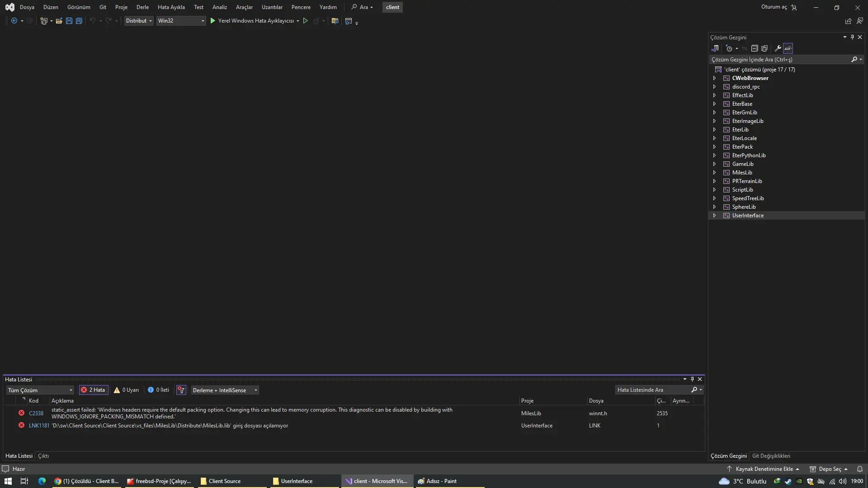Viewport: 868px width, 488px height.
Task: Expand the MilesLib project node
Action: tap(714, 173)
